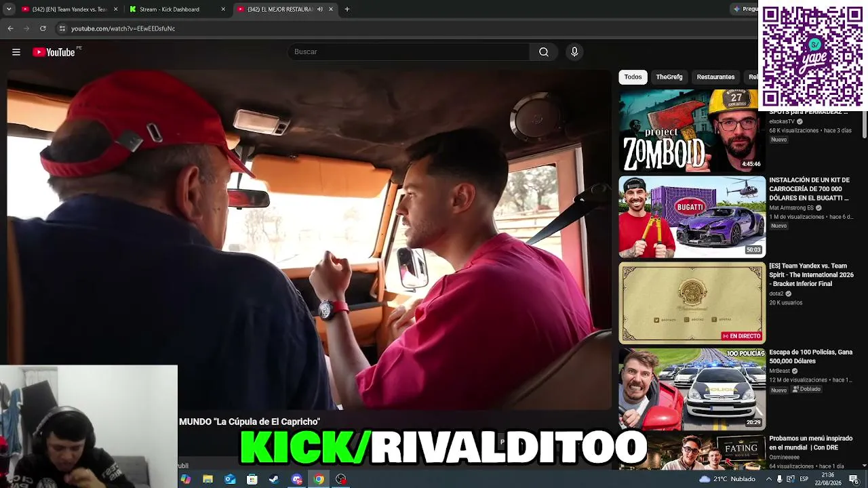This screenshot has width=868, height=488.
Task: View site information icon in address bar
Action: click(62, 28)
